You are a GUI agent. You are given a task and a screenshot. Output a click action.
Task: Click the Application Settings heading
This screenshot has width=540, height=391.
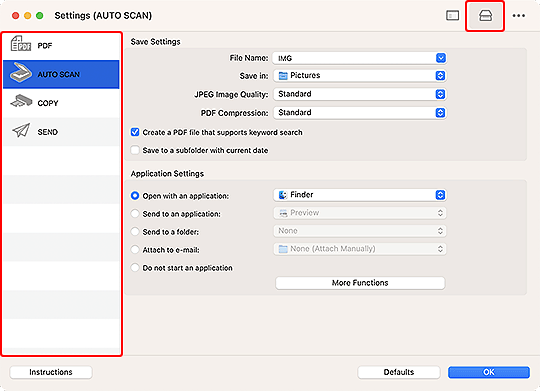pos(167,174)
